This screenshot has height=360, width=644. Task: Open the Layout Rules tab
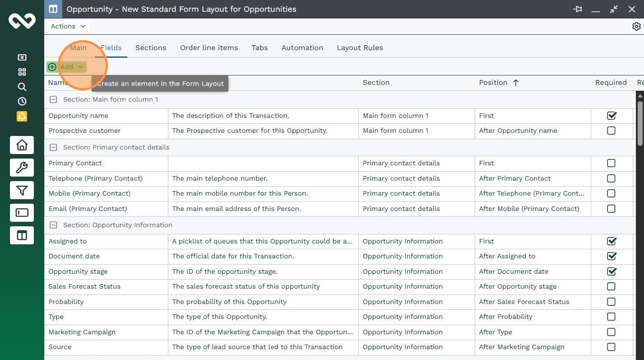(360, 48)
